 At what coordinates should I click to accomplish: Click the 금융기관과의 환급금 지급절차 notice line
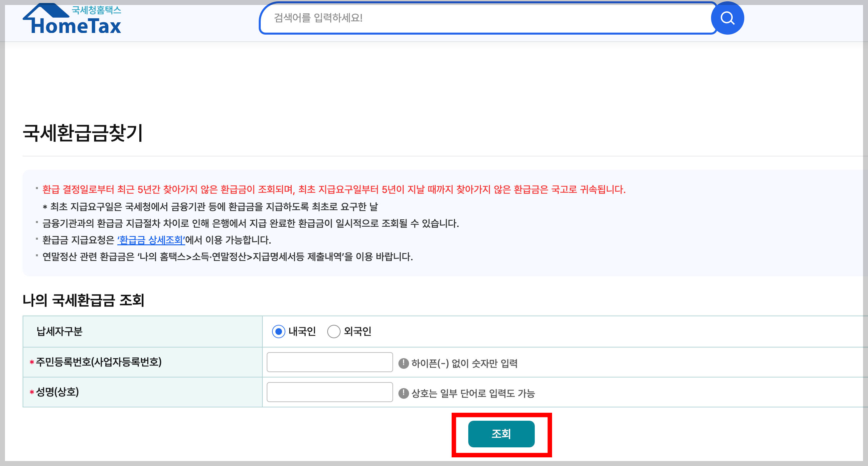pos(250,223)
